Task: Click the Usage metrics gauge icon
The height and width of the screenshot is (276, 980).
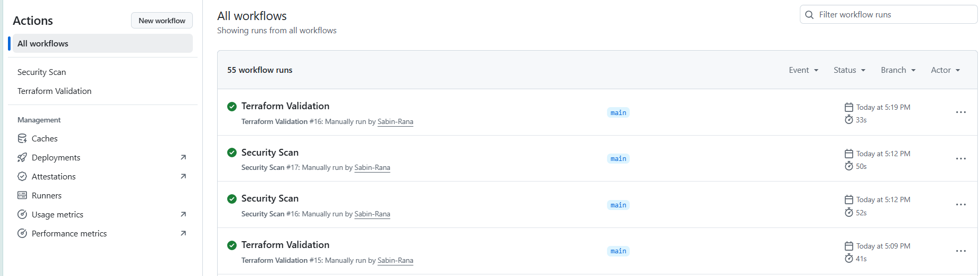Action: tap(22, 214)
